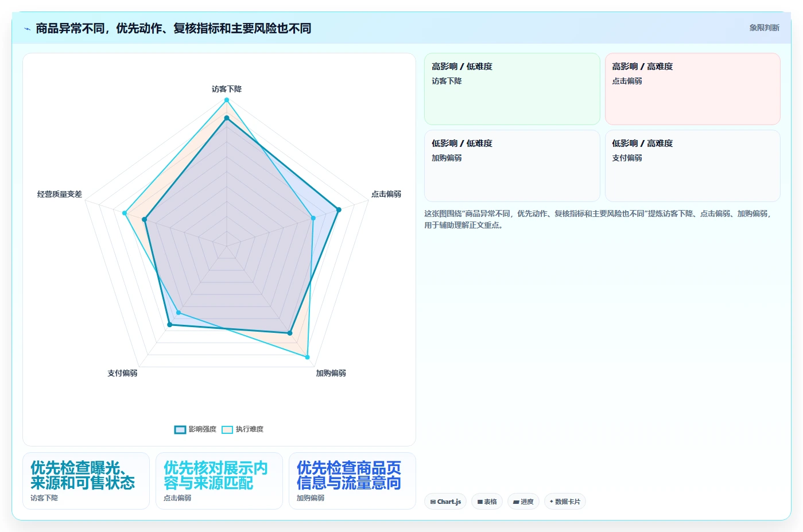Click 影响强度 data point on 点击偏弱 axis
This screenshot has width=803, height=532.
click(x=339, y=209)
